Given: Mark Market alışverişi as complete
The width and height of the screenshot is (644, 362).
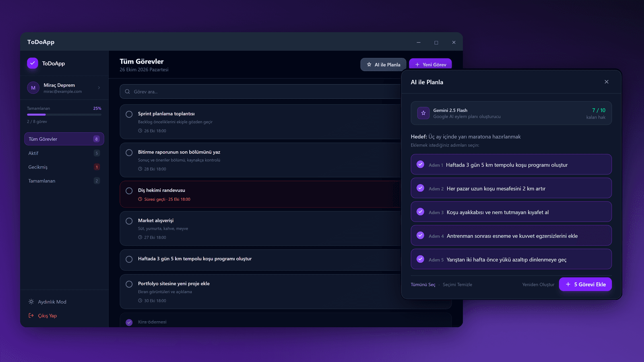Looking at the screenshot, I should point(129,221).
